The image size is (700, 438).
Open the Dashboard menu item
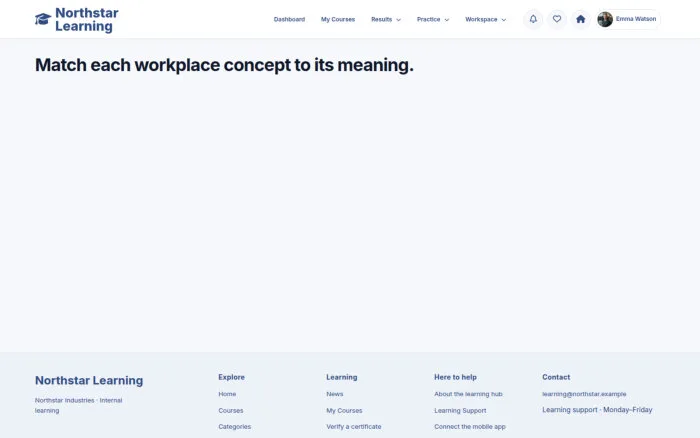click(x=289, y=19)
